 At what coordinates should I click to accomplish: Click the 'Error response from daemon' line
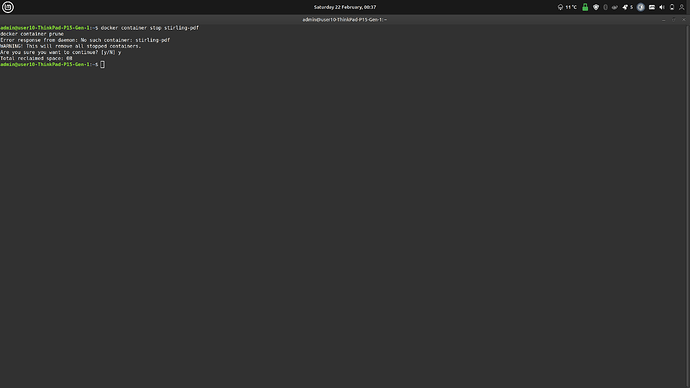(x=85, y=40)
